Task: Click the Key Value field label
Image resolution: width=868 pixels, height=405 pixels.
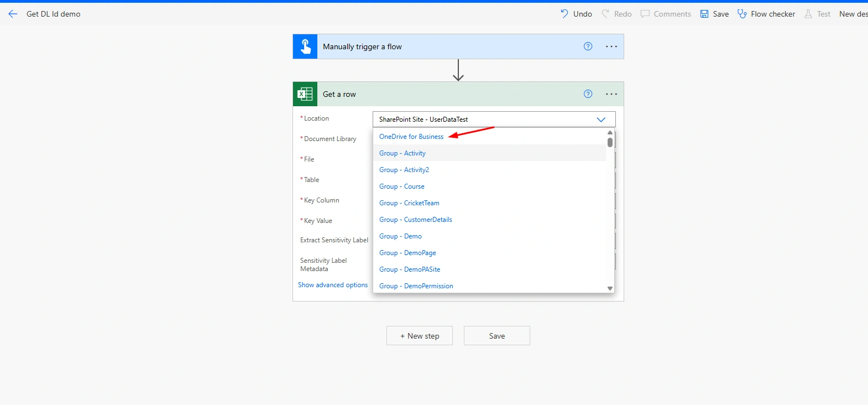Action: click(318, 221)
